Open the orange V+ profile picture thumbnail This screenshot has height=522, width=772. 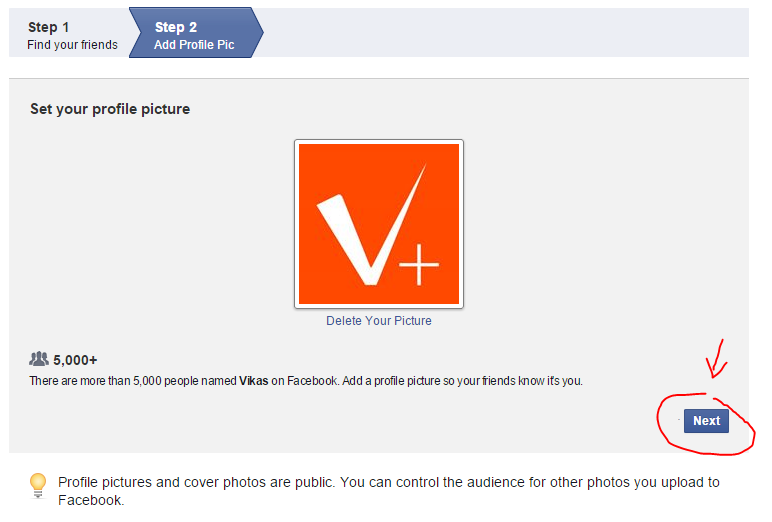click(x=379, y=224)
